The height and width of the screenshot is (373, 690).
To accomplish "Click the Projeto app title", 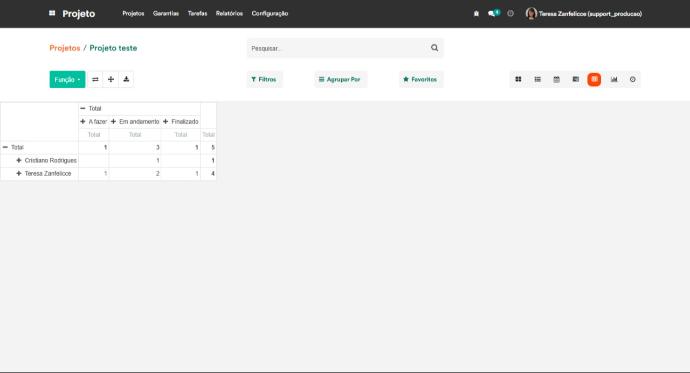I will [79, 14].
